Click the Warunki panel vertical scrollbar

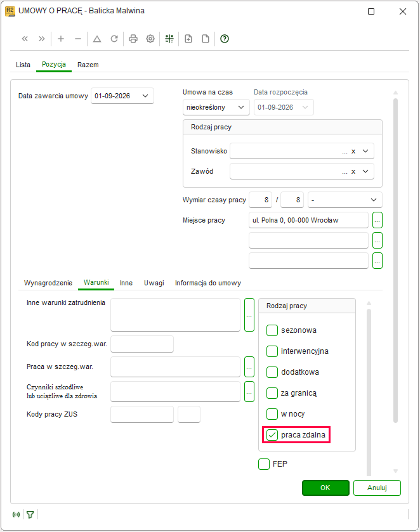[x=369, y=392]
